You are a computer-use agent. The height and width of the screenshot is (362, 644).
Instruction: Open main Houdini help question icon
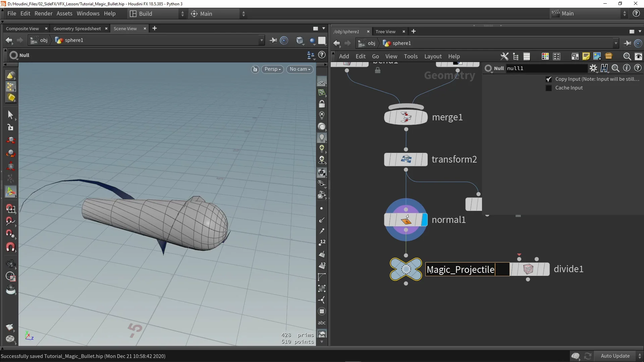click(x=636, y=13)
